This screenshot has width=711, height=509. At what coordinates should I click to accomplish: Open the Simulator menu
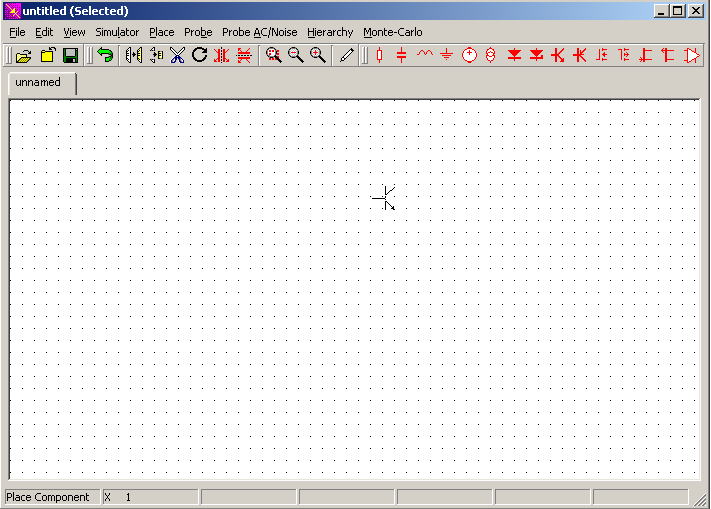[x=117, y=32]
